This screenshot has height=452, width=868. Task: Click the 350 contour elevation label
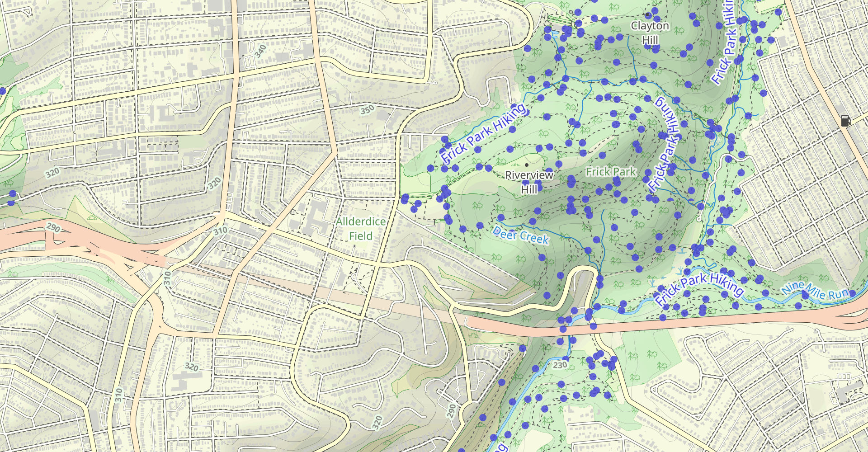pos(367,109)
